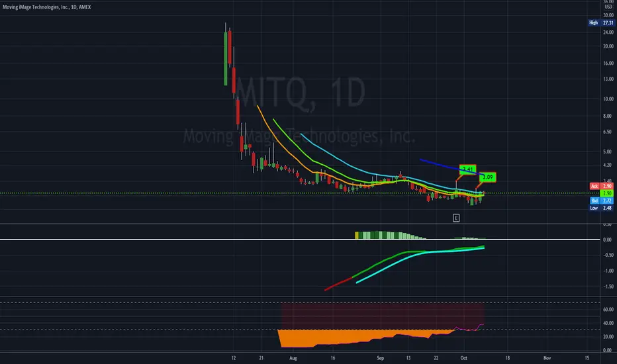
Task: Click the -1.50 value on MACD scale
Action: (608, 287)
